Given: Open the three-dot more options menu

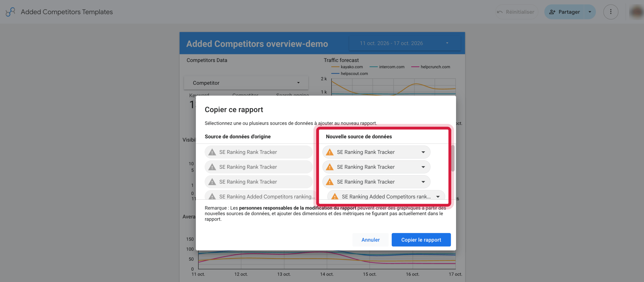Looking at the screenshot, I should (611, 12).
